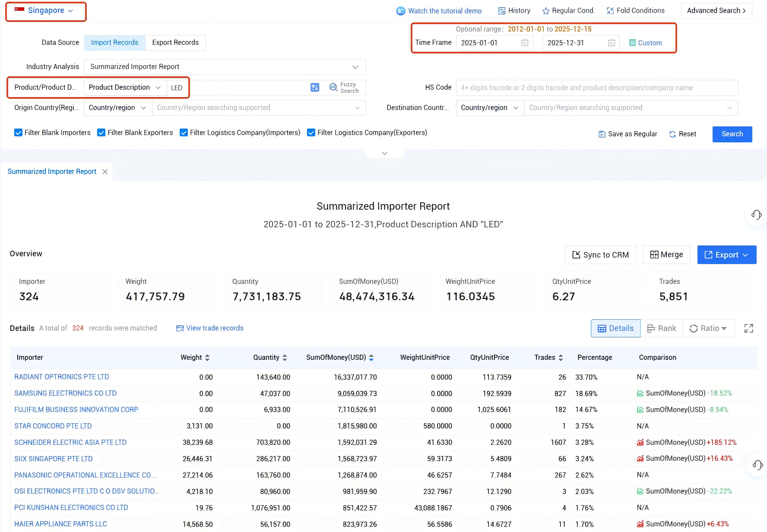This screenshot has width=767, height=532.
Task: Open the Singapore country dropdown
Action: (x=46, y=11)
